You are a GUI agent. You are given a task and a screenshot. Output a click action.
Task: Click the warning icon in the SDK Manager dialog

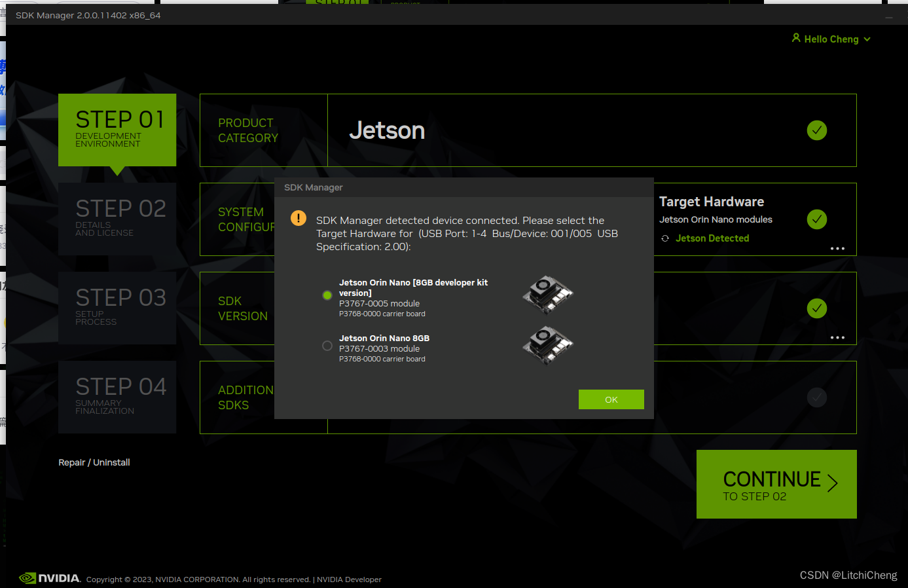(x=299, y=217)
